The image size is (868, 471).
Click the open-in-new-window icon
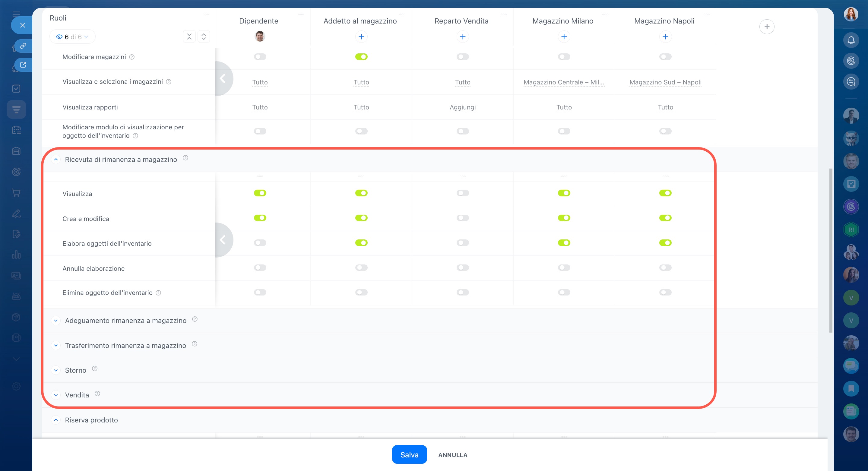tap(23, 65)
